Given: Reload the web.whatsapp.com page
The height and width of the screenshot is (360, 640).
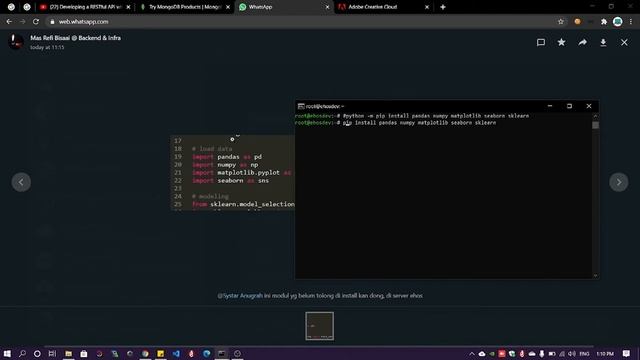Looking at the screenshot, I should (x=36, y=22).
